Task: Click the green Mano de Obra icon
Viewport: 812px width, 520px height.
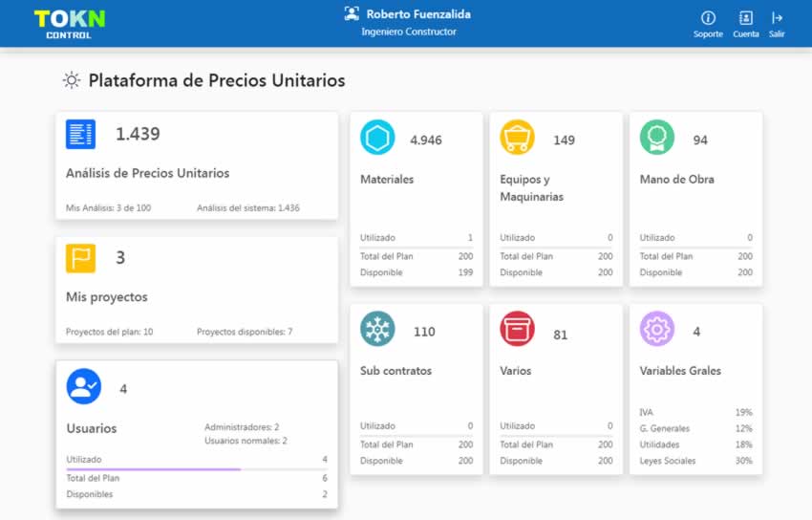Action: pyautogui.click(x=657, y=138)
